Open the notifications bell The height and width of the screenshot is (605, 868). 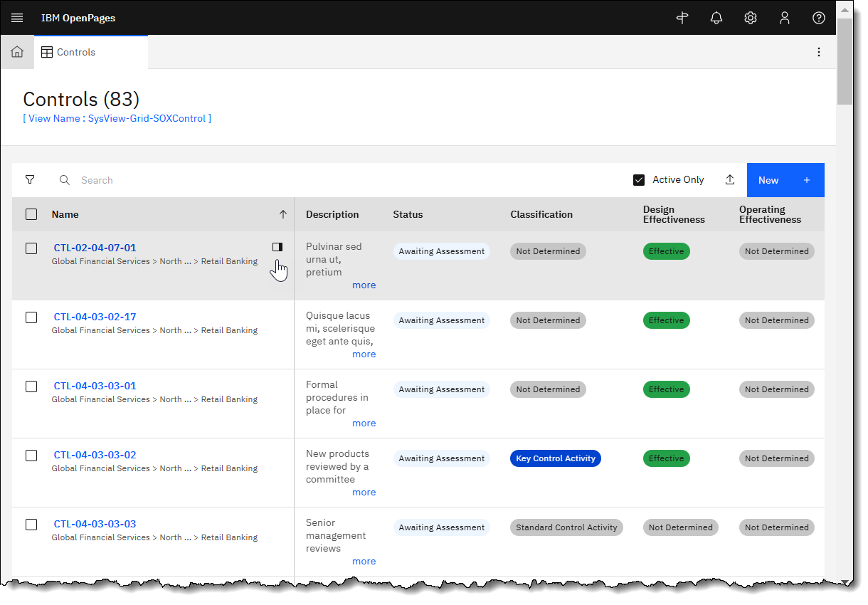tap(716, 18)
